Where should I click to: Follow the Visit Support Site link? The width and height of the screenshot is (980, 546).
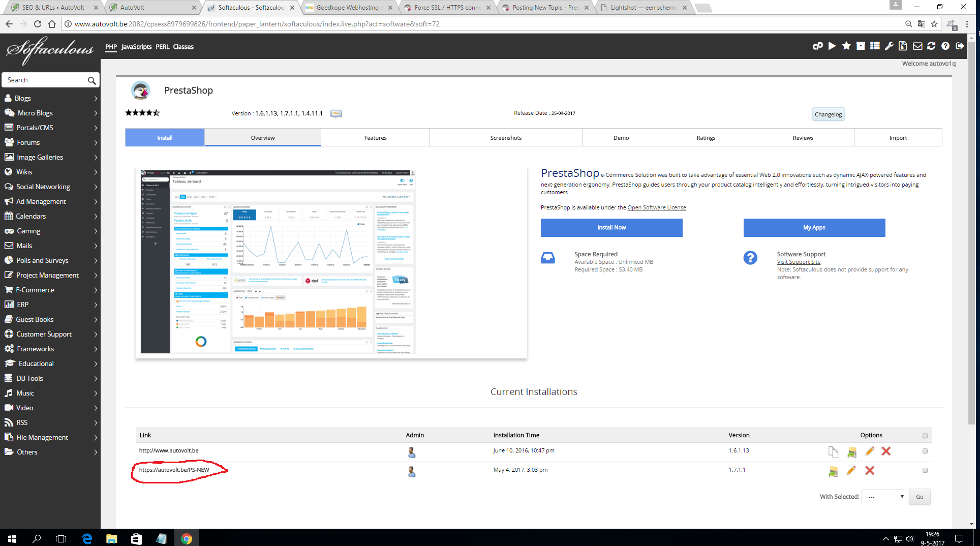(799, 262)
